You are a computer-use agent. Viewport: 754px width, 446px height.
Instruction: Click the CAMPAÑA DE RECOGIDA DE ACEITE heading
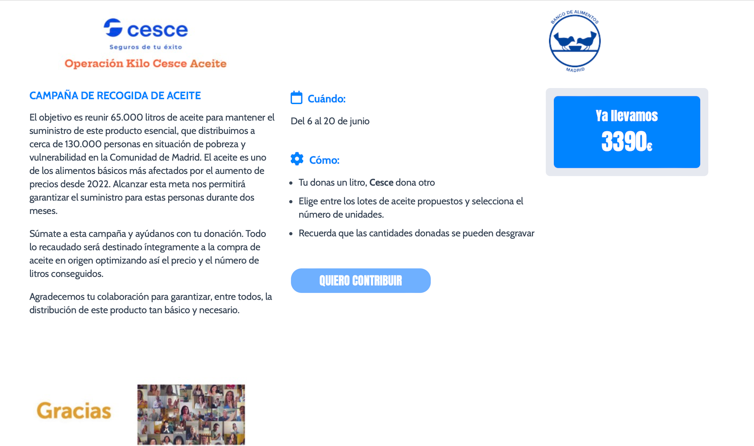(x=115, y=95)
